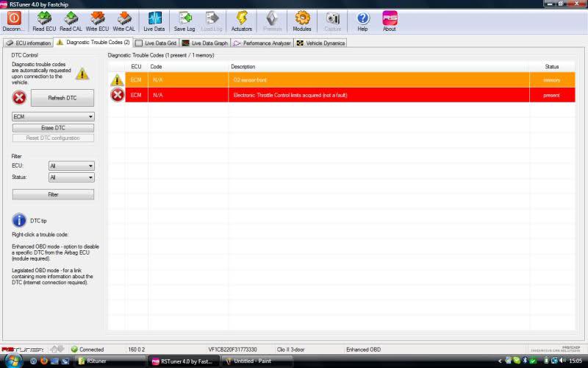Switch to the ECU information tab
Screen dimensions: 588x368
coord(29,43)
